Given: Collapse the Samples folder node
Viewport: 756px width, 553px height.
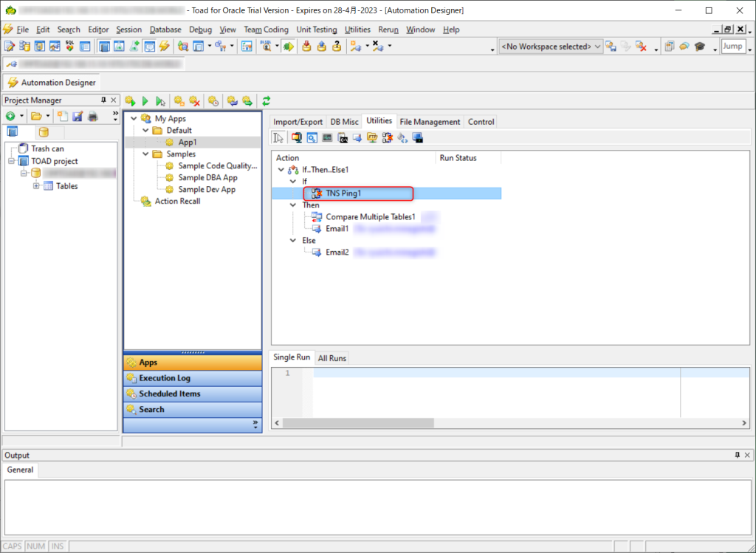Looking at the screenshot, I should 145,154.
